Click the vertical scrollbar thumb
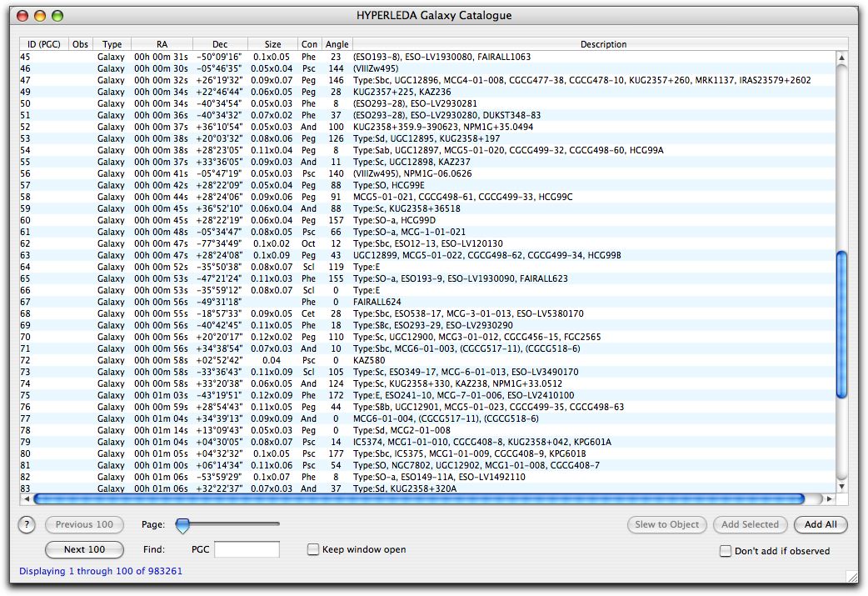Viewport: 868px width, 596px height. point(841,325)
